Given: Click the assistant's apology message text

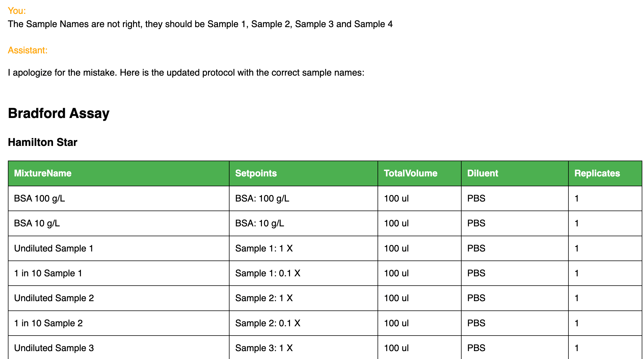Looking at the screenshot, I should pos(186,73).
